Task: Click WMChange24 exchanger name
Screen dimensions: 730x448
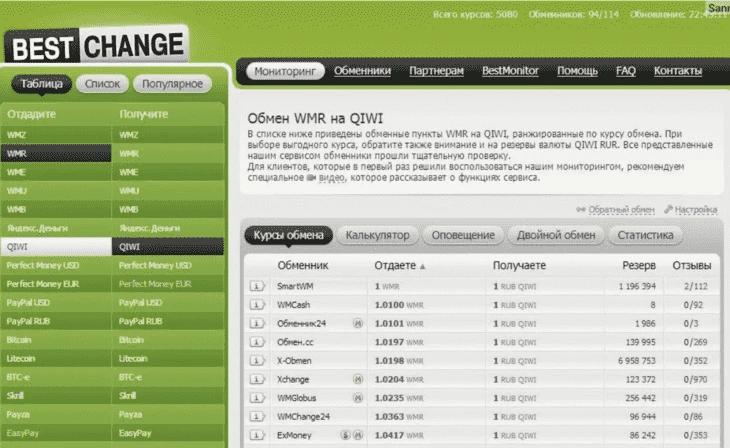Action: 303,417
